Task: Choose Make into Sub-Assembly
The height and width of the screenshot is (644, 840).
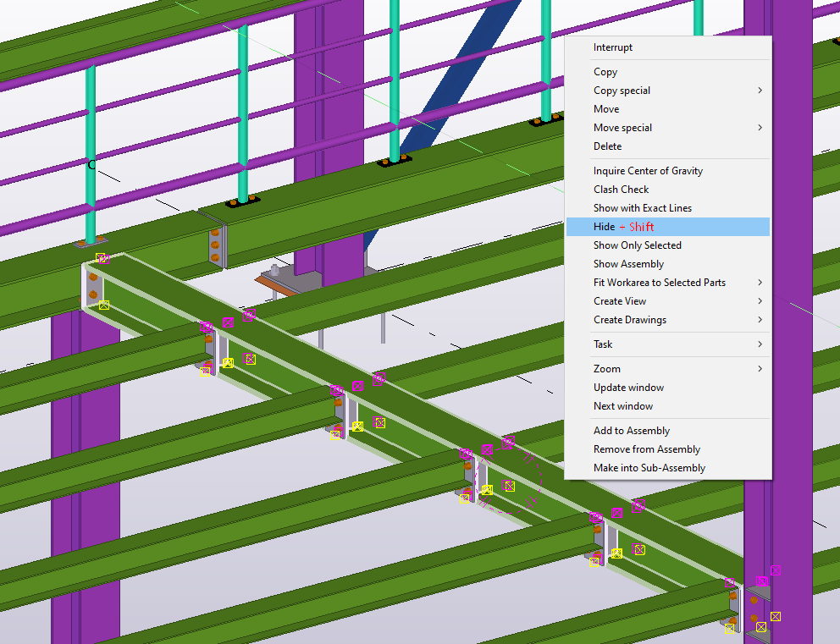Action: [x=668, y=468]
